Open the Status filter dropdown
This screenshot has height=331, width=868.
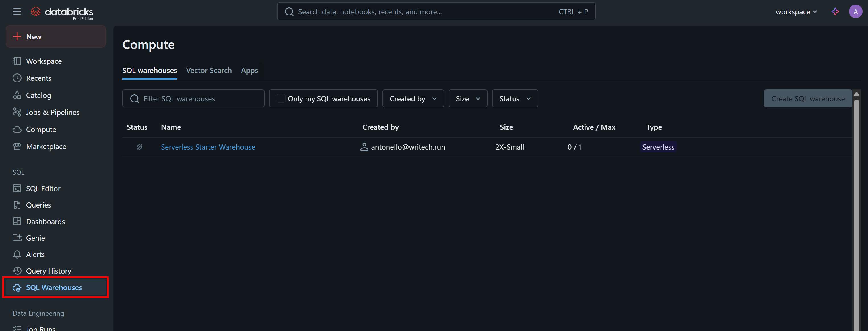pos(515,98)
